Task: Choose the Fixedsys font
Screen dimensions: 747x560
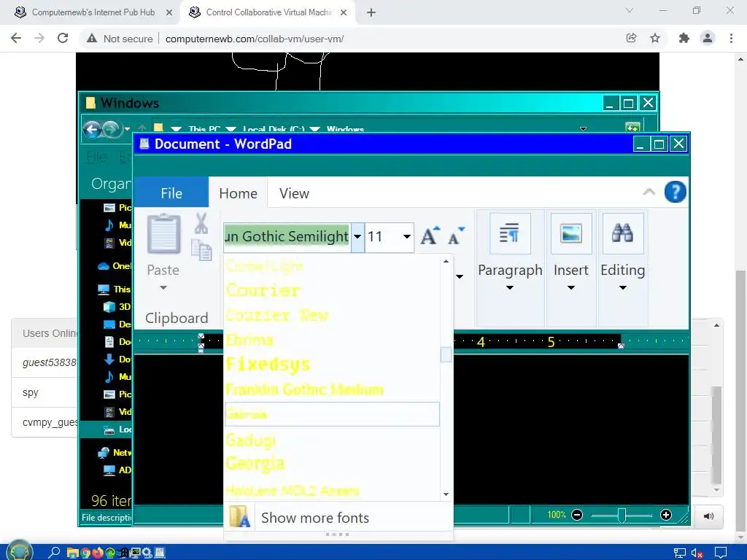Action: pos(268,365)
